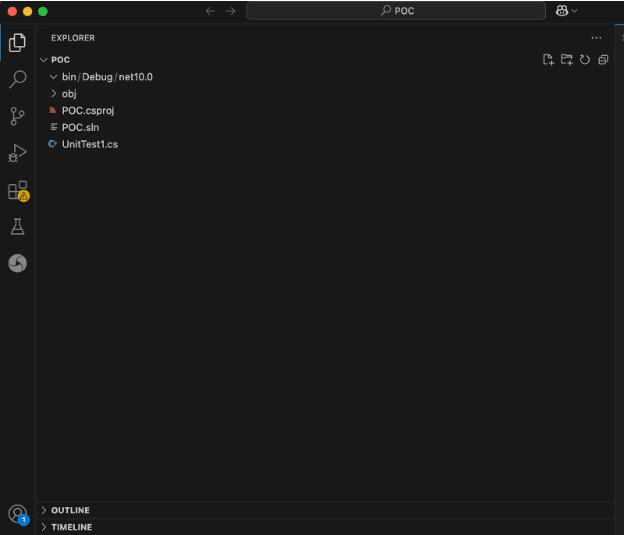Open the Run and Debug view
Image resolution: width=624 pixels, height=535 pixels.
click(17, 153)
